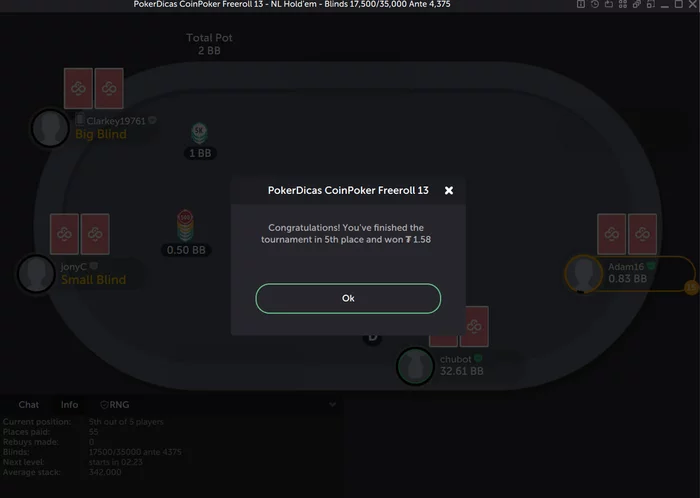Collapse the chat panel with the chevron
This screenshot has height=498, width=700.
tap(333, 405)
